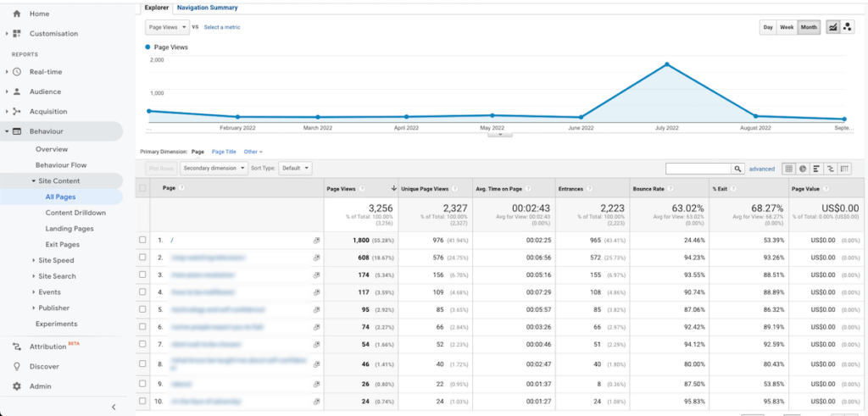Tick the checkbox for row 8

coord(142,364)
